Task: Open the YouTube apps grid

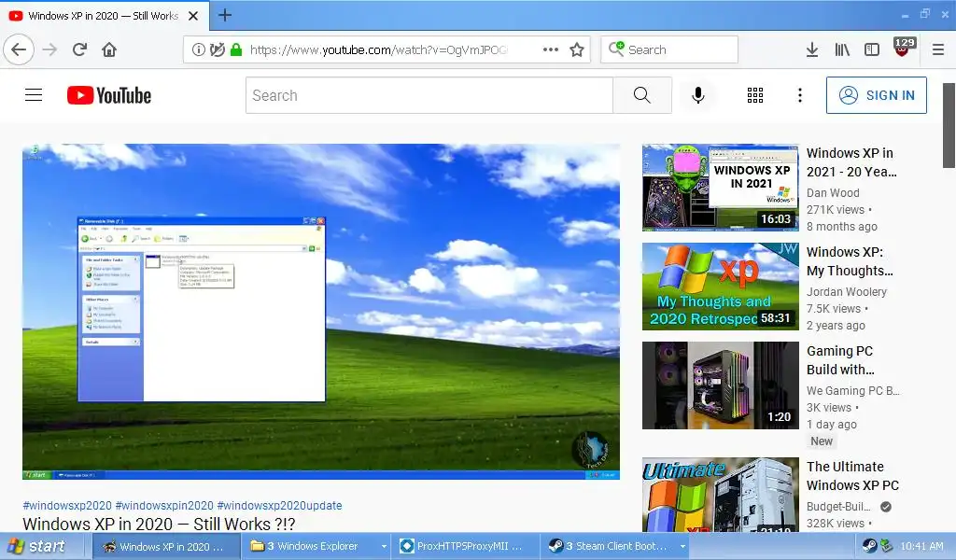Action: 754,95
